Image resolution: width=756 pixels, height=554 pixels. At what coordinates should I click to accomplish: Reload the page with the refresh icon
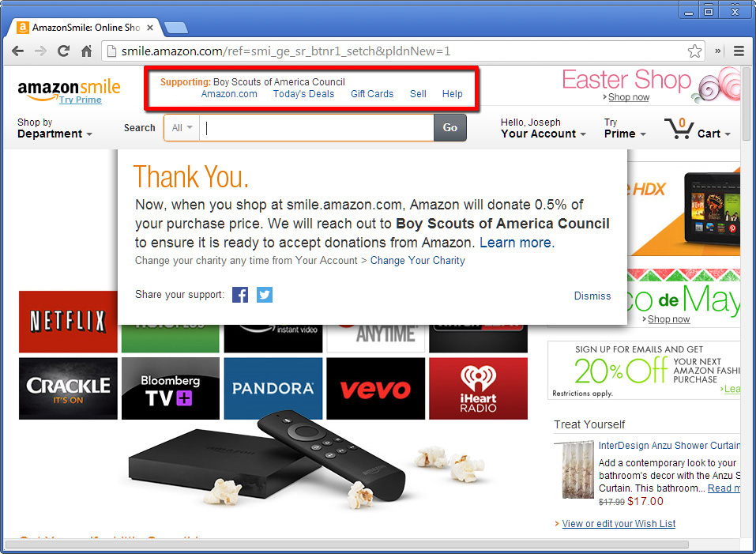click(x=63, y=51)
